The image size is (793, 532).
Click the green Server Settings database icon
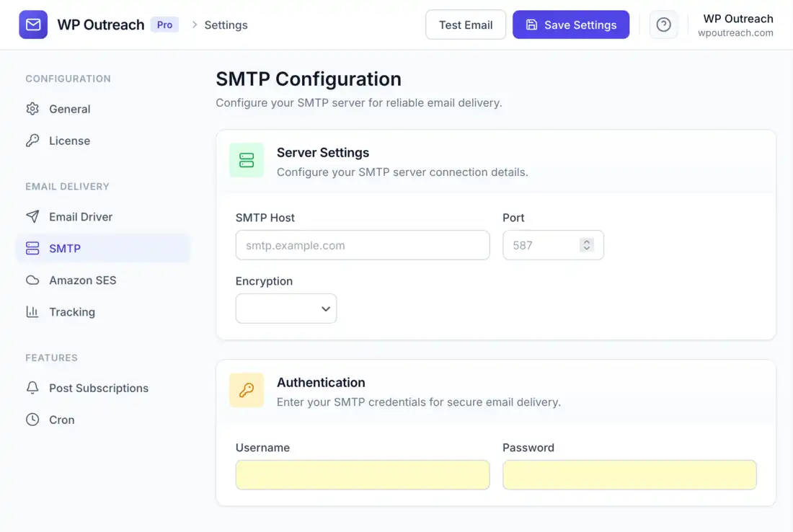pos(247,161)
